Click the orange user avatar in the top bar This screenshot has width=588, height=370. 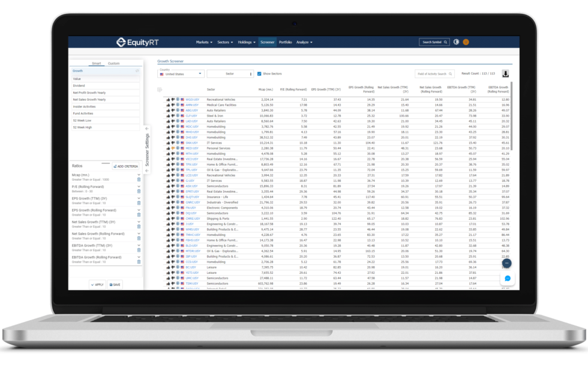(466, 42)
